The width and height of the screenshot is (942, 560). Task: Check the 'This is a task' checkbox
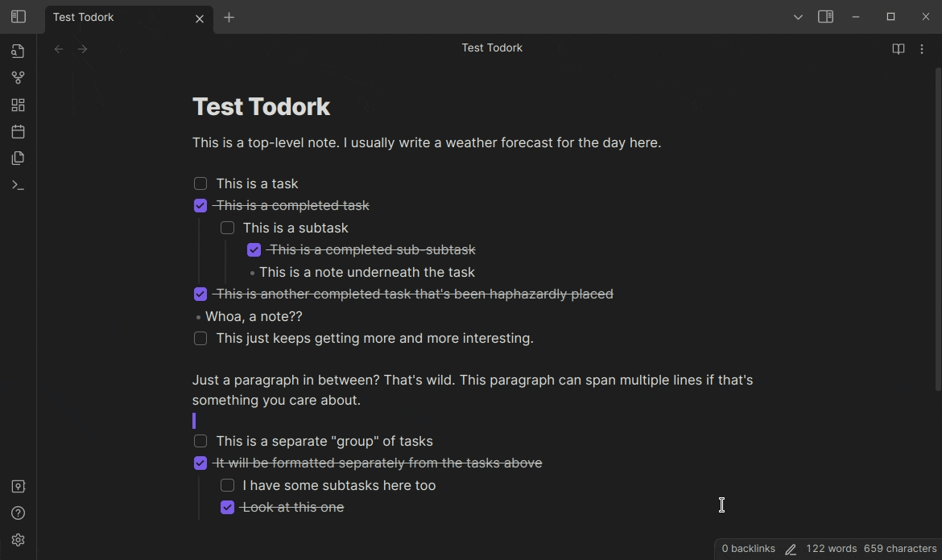[x=200, y=183]
